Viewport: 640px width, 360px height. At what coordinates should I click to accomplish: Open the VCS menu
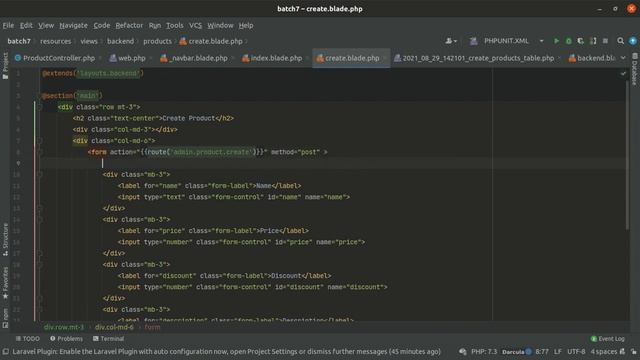tap(196, 25)
